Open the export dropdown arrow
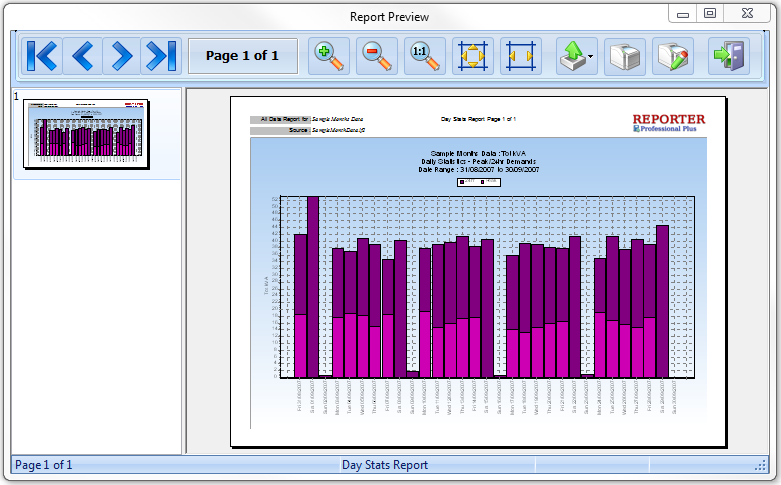Viewport: 781px width, 485px height. [591, 57]
